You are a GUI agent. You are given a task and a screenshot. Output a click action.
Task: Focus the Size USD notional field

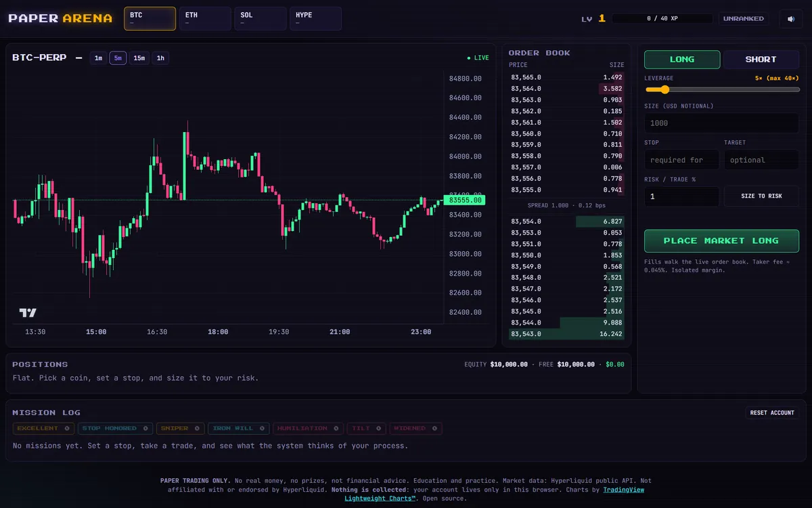721,123
